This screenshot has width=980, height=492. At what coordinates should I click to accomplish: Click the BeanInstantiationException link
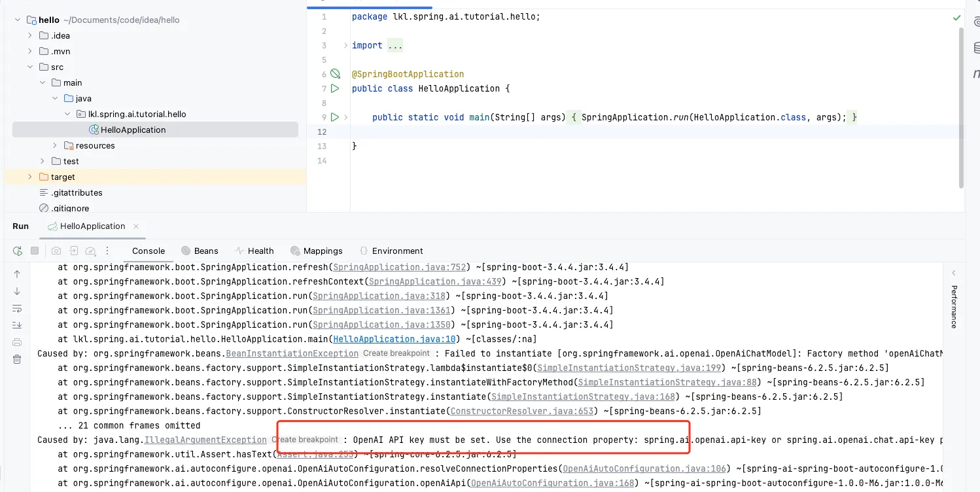point(292,354)
